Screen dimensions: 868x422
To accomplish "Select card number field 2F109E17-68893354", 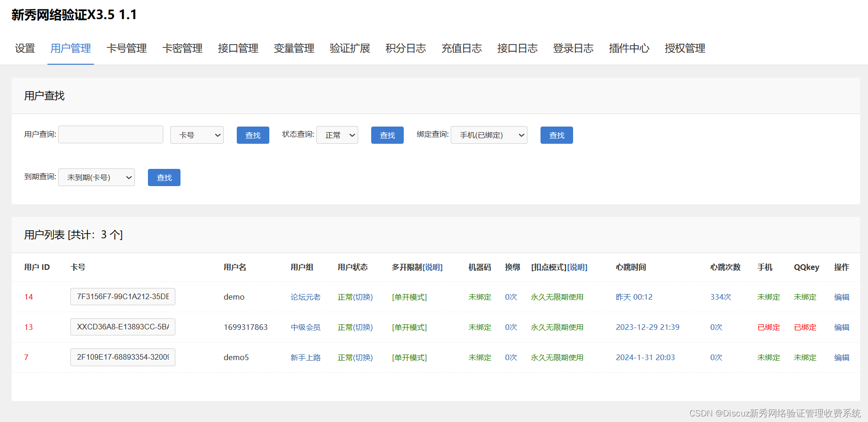I will click(123, 357).
